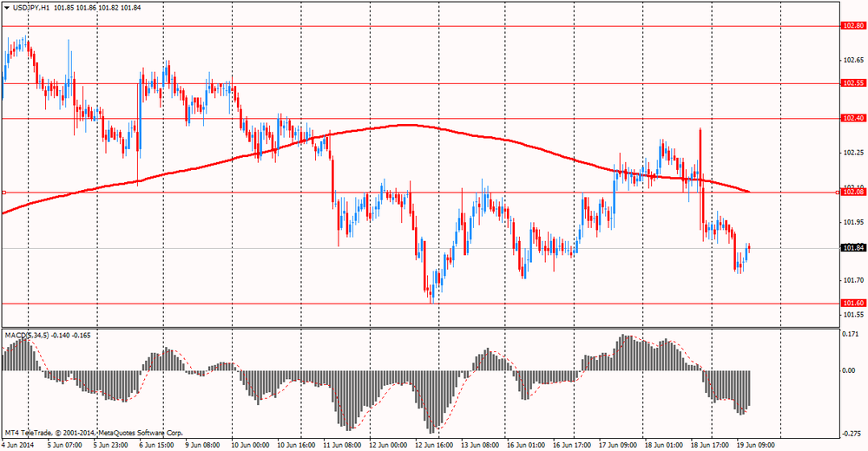Select the -0.275 MACD scale value
The height and width of the screenshot is (451, 868).
coord(851,434)
